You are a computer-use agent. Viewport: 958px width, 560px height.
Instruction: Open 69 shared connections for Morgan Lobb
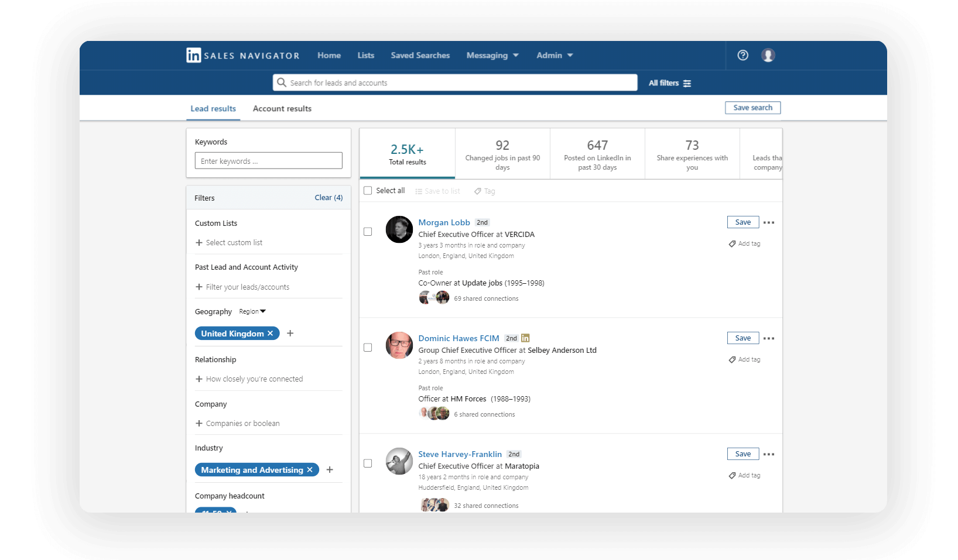tap(486, 298)
